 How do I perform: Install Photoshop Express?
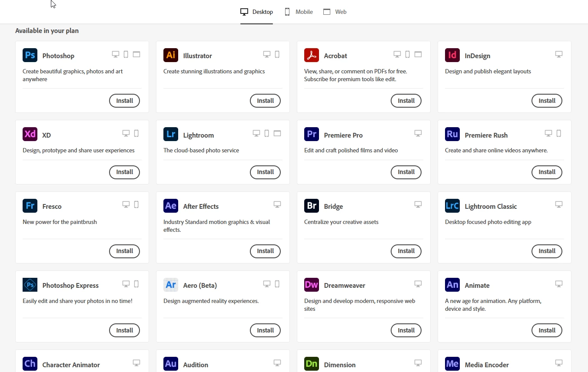click(124, 330)
